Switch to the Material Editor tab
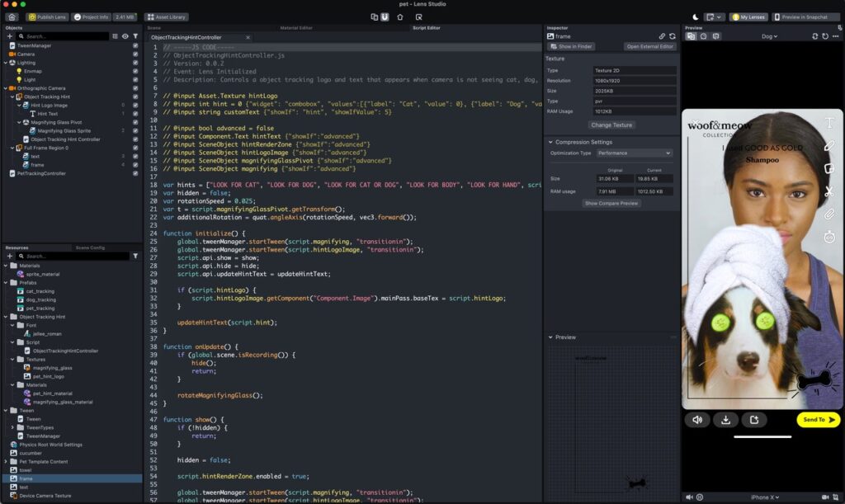Image resolution: width=845 pixels, height=504 pixels. click(x=295, y=28)
